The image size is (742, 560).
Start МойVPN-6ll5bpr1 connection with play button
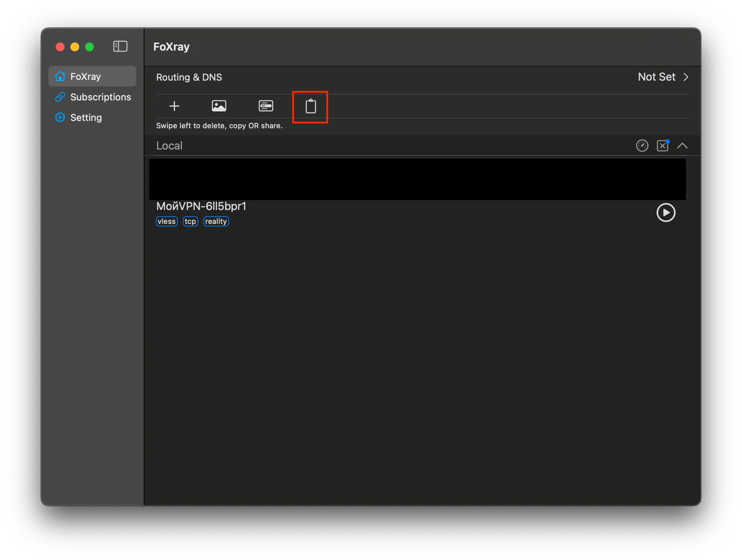coord(666,213)
